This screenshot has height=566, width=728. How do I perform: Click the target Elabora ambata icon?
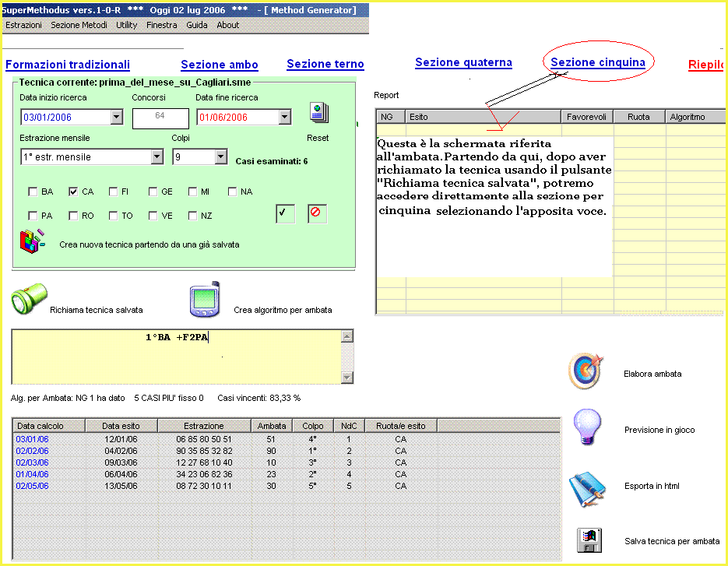(x=586, y=371)
